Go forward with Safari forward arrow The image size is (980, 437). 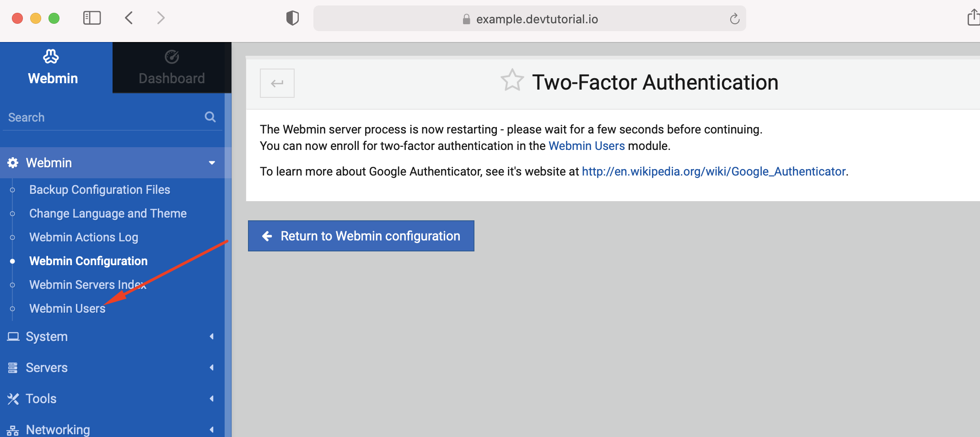coord(161,18)
